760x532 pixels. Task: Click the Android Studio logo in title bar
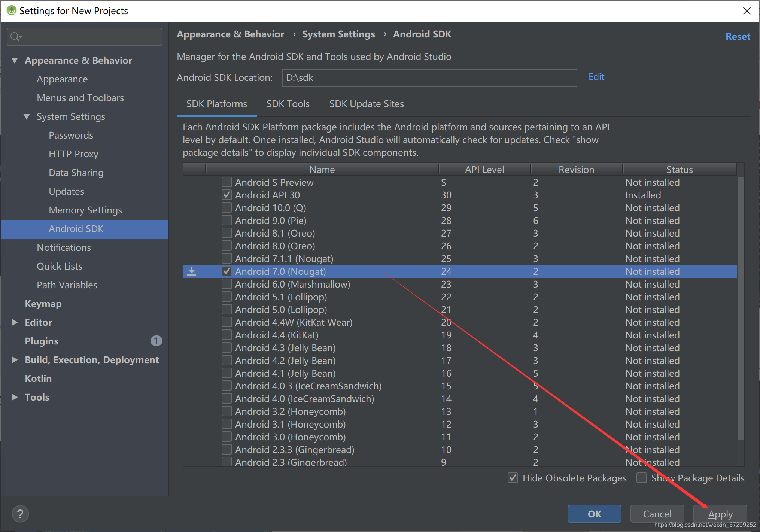pos(12,11)
